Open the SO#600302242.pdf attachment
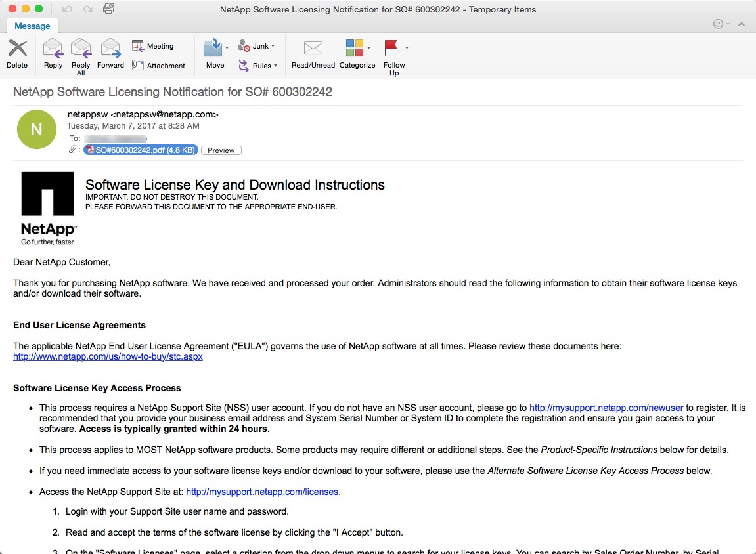The height and width of the screenshot is (554, 756). (x=140, y=150)
